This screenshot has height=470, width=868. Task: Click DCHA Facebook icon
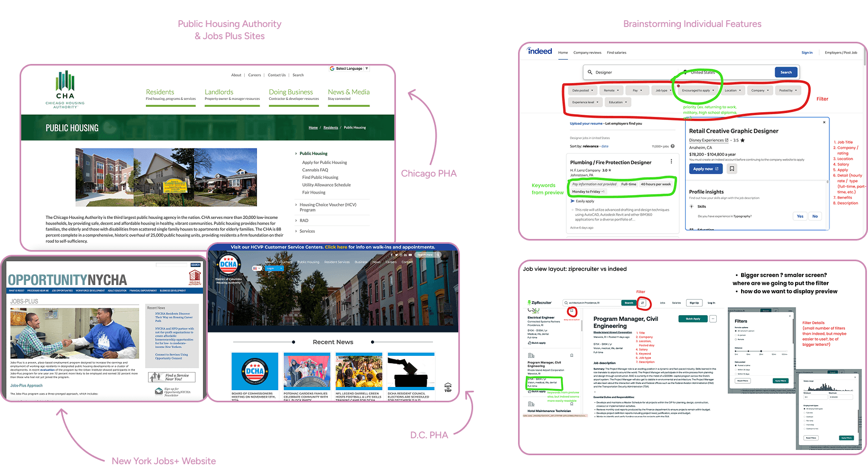tap(392, 255)
